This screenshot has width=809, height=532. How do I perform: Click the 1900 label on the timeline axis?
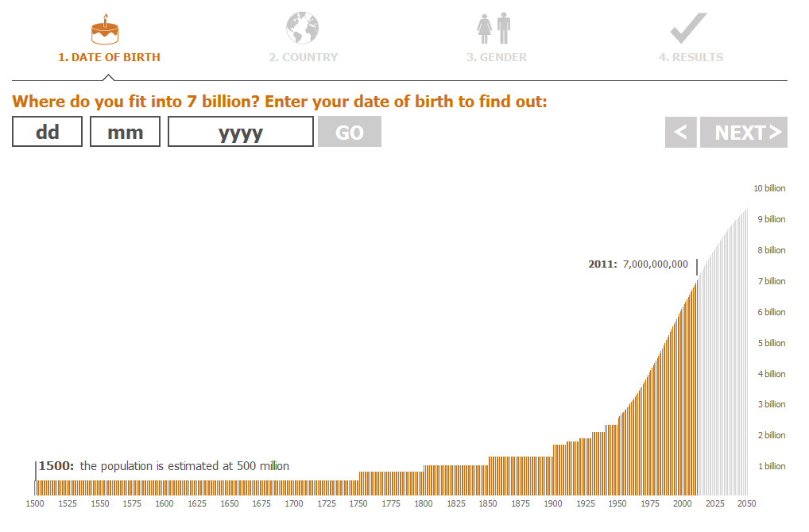click(x=553, y=503)
